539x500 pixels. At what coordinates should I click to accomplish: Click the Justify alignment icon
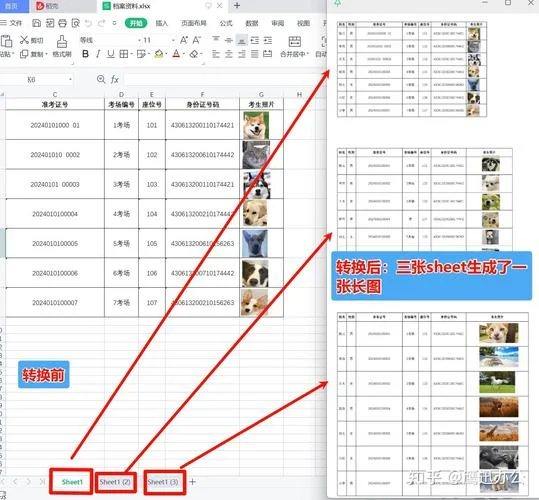(254, 54)
